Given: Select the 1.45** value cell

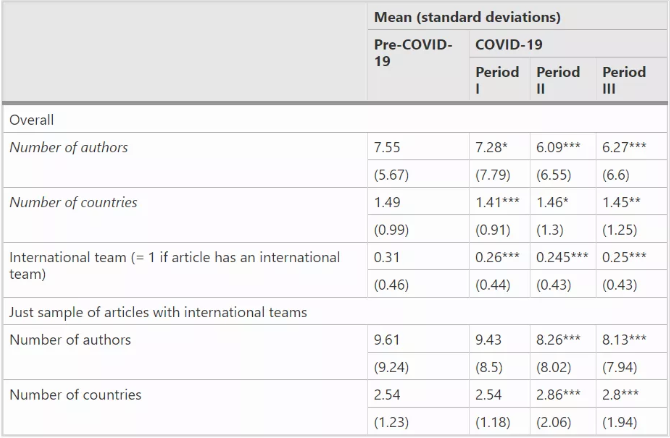Looking at the screenshot, I should (x=622, y=203).
